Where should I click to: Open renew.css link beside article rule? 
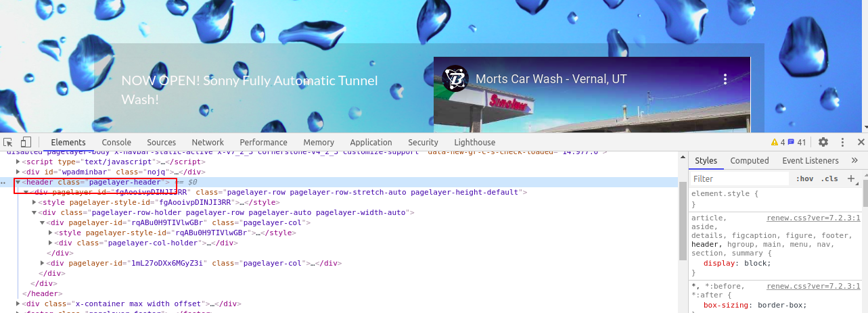coord(813,218)
